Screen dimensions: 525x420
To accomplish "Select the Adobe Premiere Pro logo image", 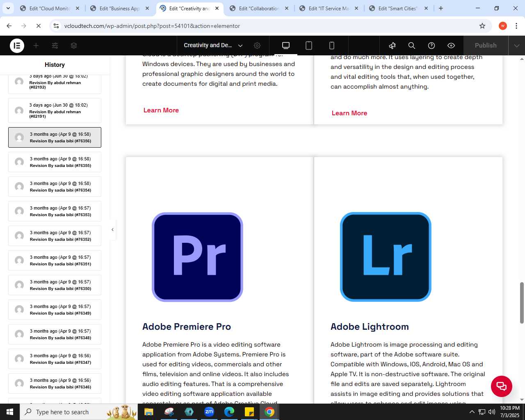I will pos(197,257).
